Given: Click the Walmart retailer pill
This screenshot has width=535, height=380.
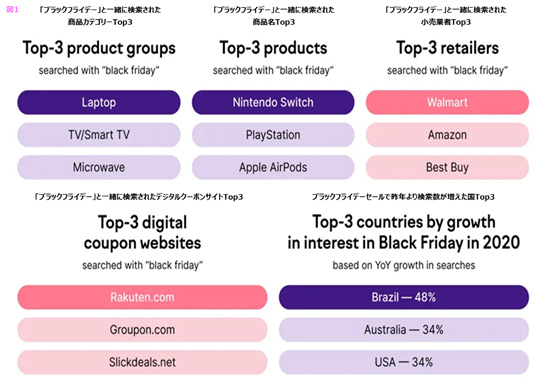Looking at the screenshot, I should [x=447, y=102].
